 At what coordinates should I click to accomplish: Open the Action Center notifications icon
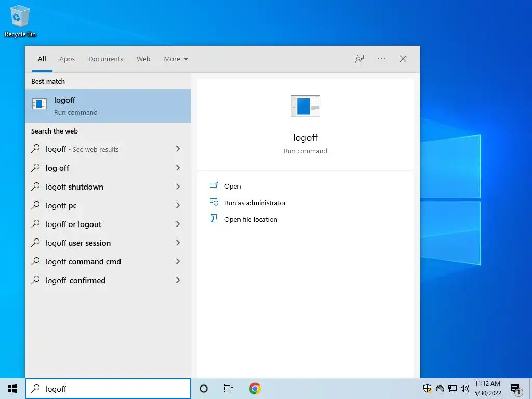[x=516, y=389]
